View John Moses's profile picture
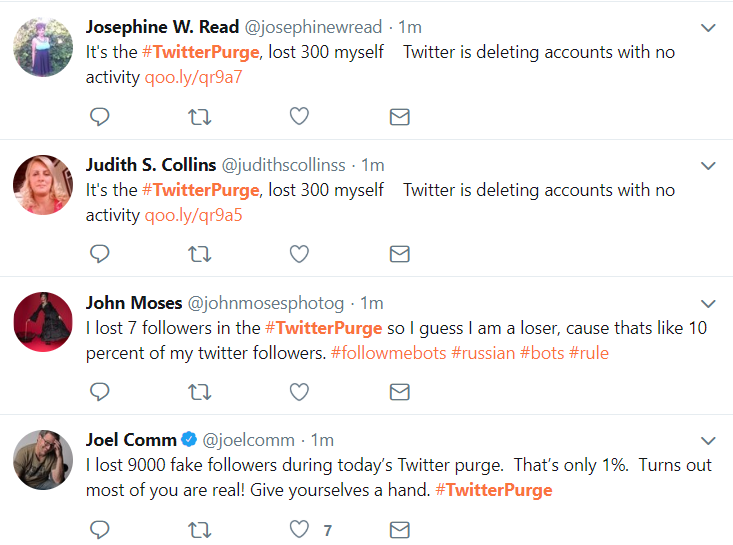733x545 pixels. point(43,322)
